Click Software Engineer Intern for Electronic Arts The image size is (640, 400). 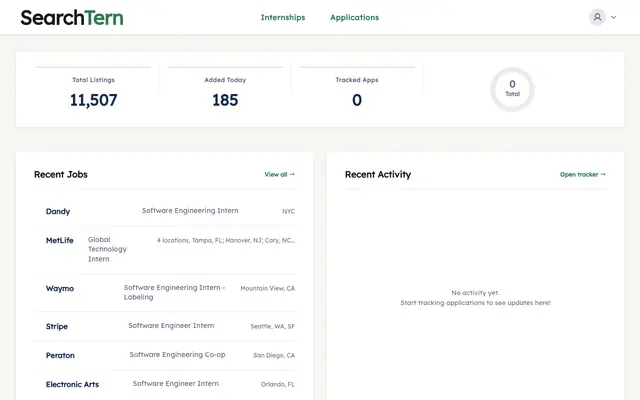tap(176, 384)
